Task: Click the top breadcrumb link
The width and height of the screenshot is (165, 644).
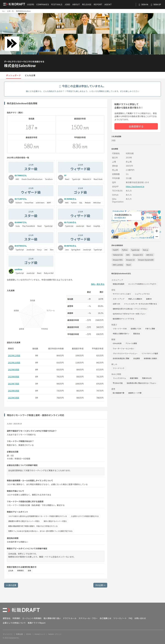Action: click(3, 11)
